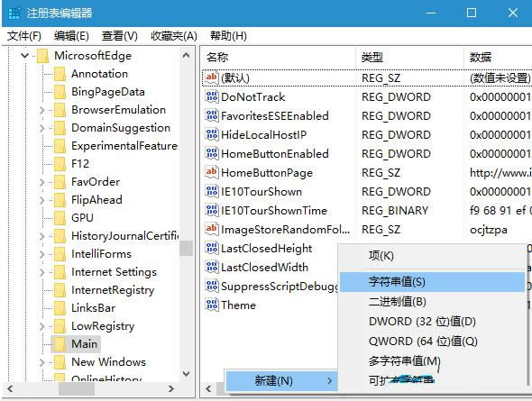This screenshot has width=532, height=401.
Task: Select the Internet Settings tree item
Action: click(114, 272)
